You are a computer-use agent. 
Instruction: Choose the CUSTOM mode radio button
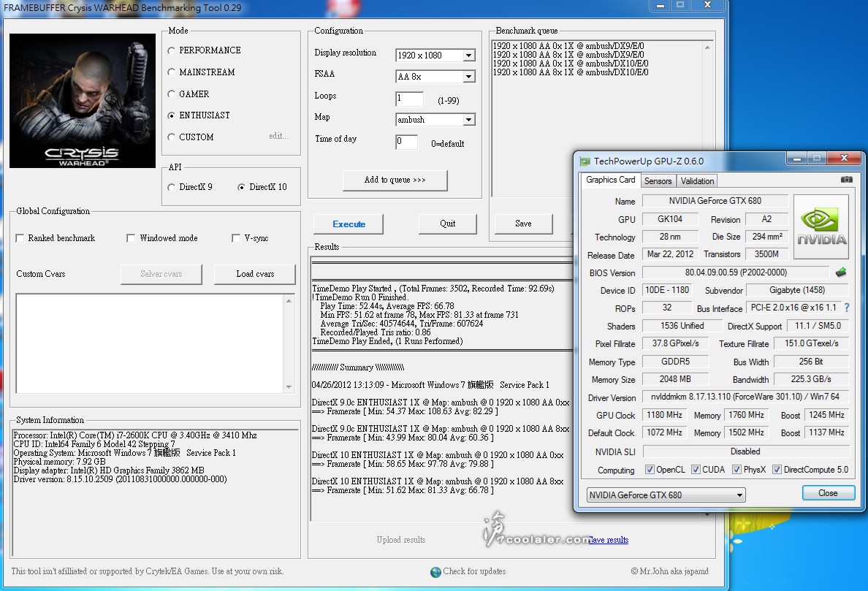pyautogui.click(x=171, y=137)
